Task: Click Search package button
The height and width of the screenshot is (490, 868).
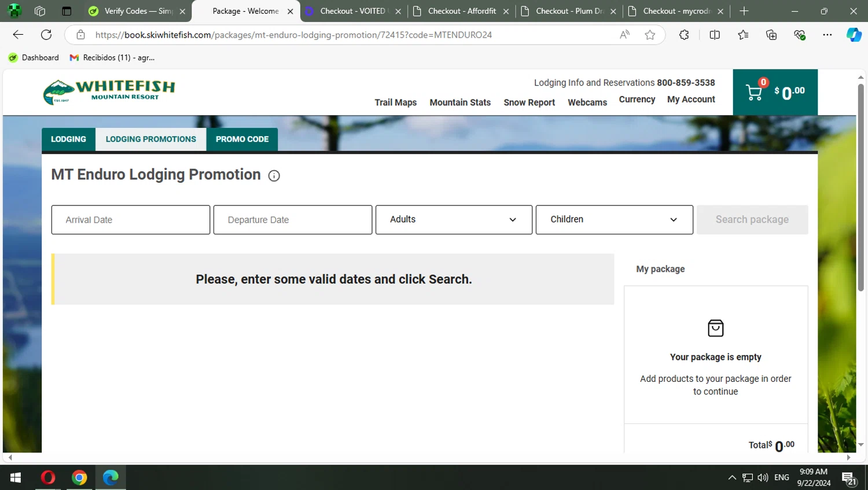Action: tap(752, 220)
